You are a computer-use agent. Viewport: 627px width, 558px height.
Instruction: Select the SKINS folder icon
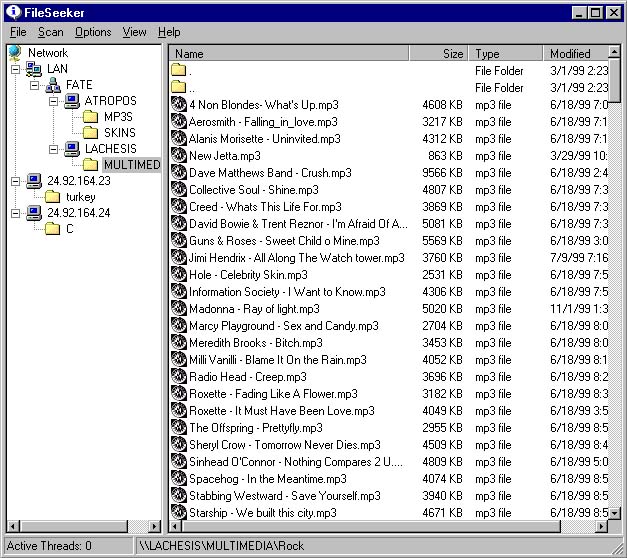(91, 133)
